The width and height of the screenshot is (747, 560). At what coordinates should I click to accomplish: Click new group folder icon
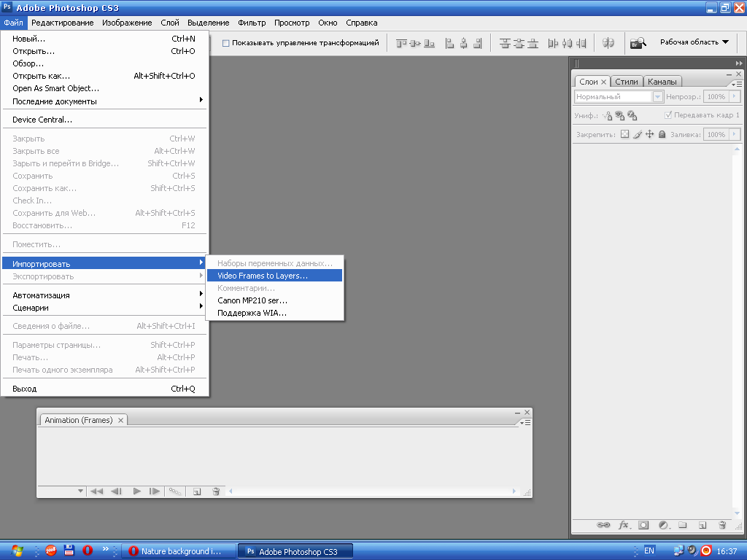click(x=683, y=525)
